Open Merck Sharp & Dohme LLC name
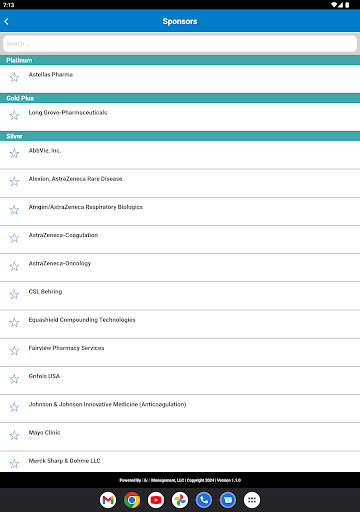Image resolution: width=360 pixels, height=512 pixels. click(x=64, y=461)
